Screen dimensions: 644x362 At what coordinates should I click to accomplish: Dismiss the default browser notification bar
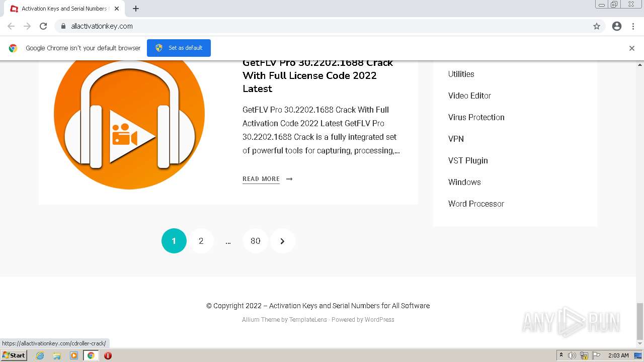click(632, 48)
